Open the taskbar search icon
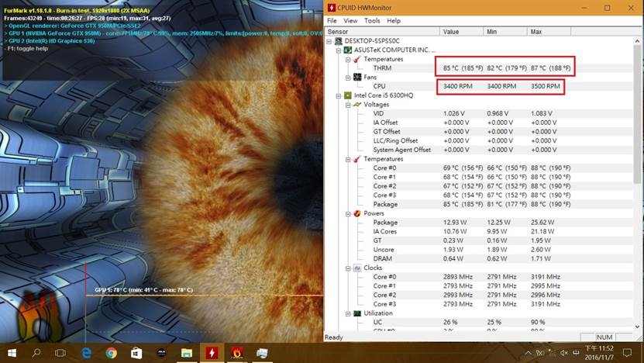The width and height of the screenshot is (644, 363). click(36, 353)
